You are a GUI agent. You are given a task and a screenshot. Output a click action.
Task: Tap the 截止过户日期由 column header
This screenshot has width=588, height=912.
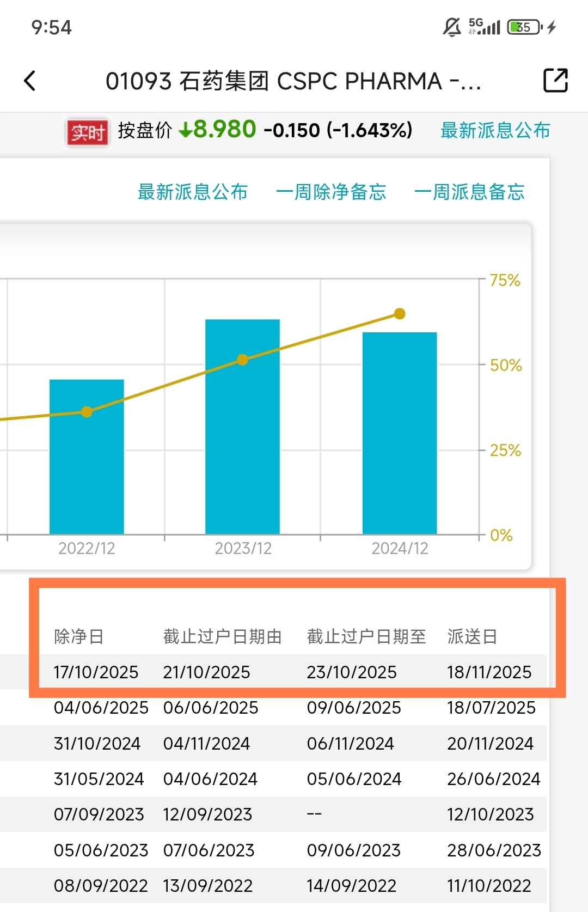[223, 636]
